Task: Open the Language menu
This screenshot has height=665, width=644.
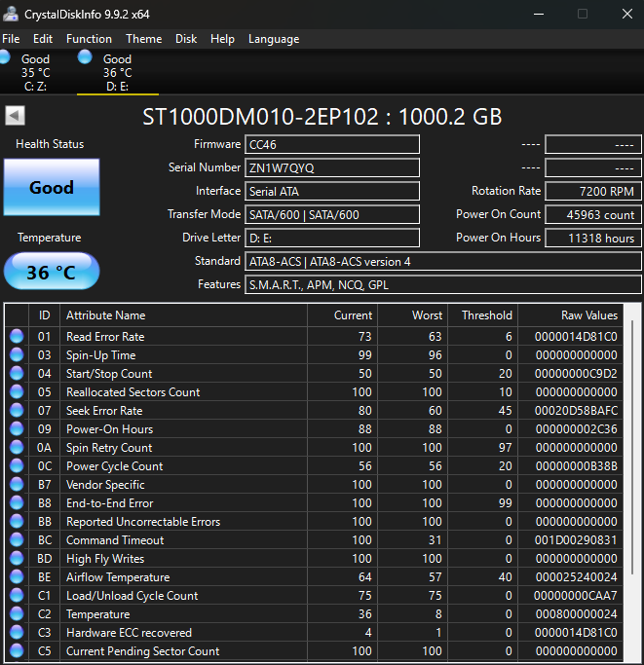Action: coord(274,39)
